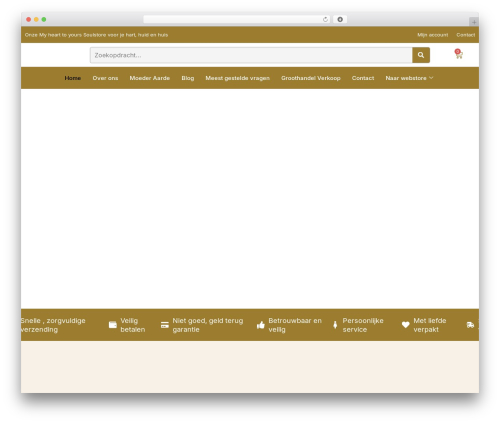Click the Persoonlijke service text

tap(363, 325)
